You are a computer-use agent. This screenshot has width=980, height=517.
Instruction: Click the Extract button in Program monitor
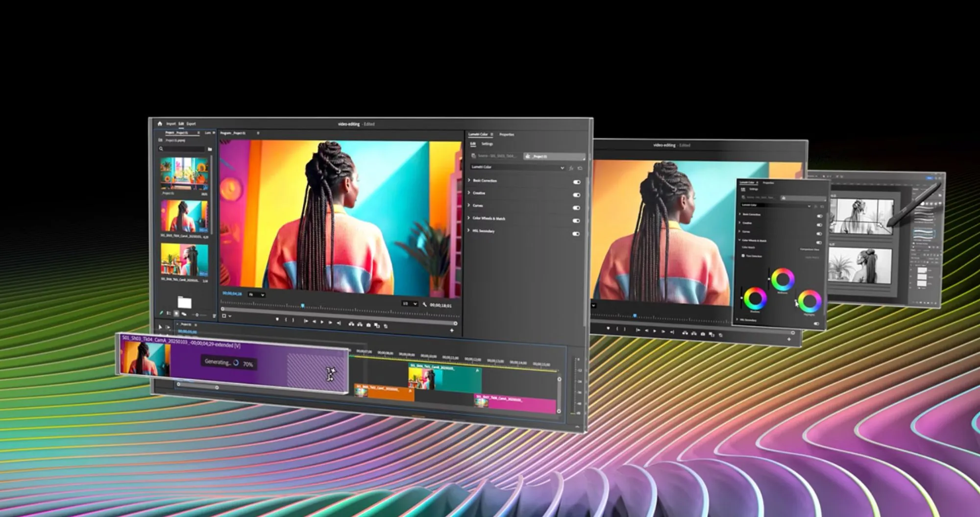(x=360, y=324)
